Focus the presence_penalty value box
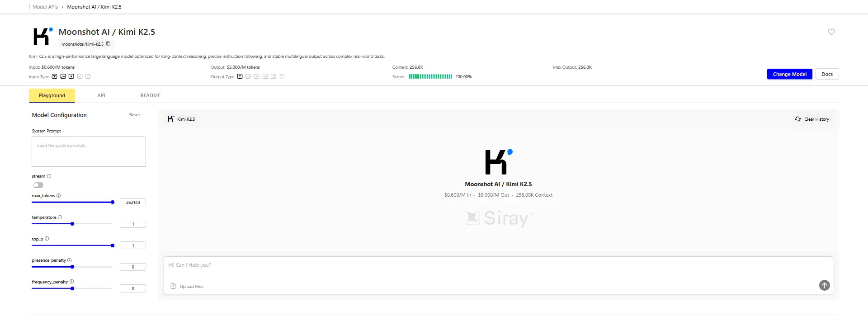This screenshot has width=868, height=316. (133, 267)
